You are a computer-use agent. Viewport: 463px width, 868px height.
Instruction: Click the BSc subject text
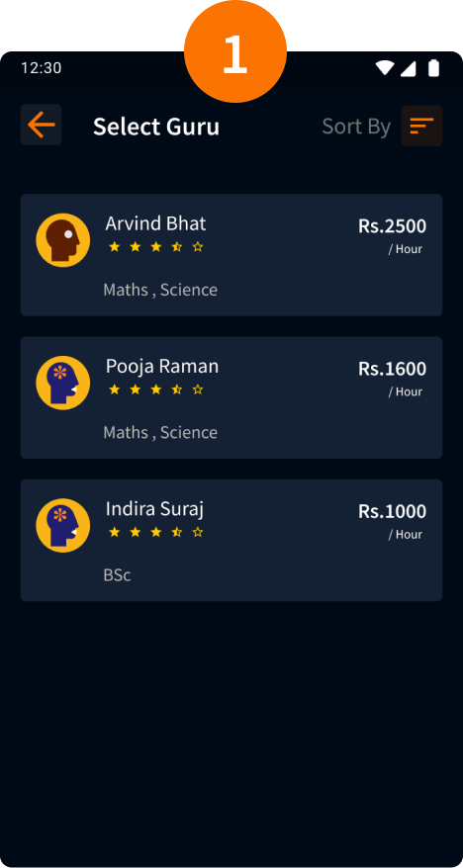point(117,575)
